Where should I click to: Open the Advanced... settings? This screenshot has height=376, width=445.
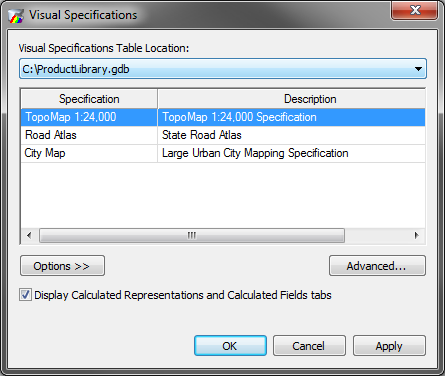point(377,266)
